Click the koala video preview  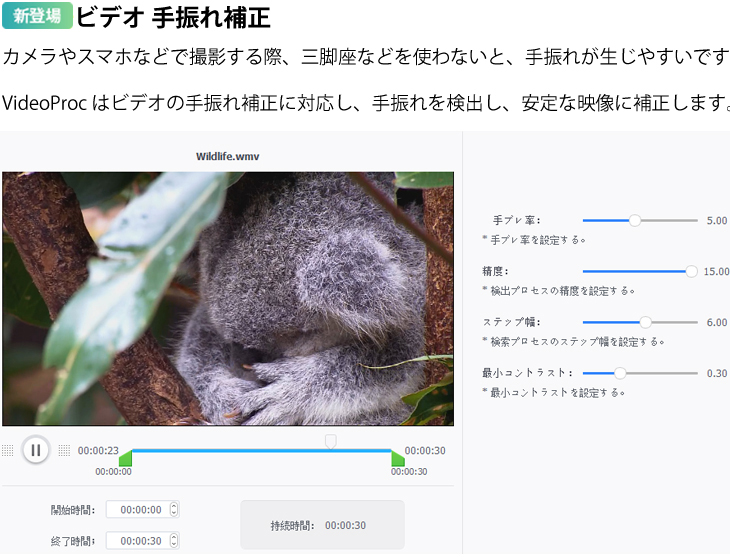228,298
